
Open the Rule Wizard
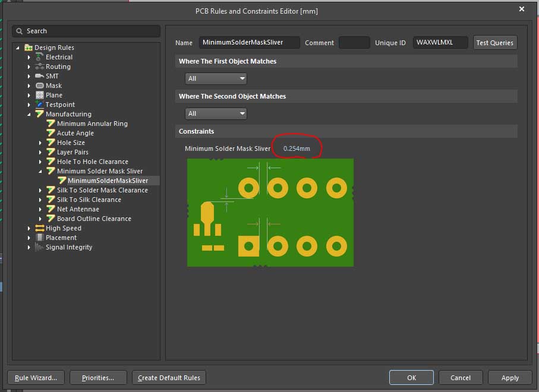[x=36, y=378]
